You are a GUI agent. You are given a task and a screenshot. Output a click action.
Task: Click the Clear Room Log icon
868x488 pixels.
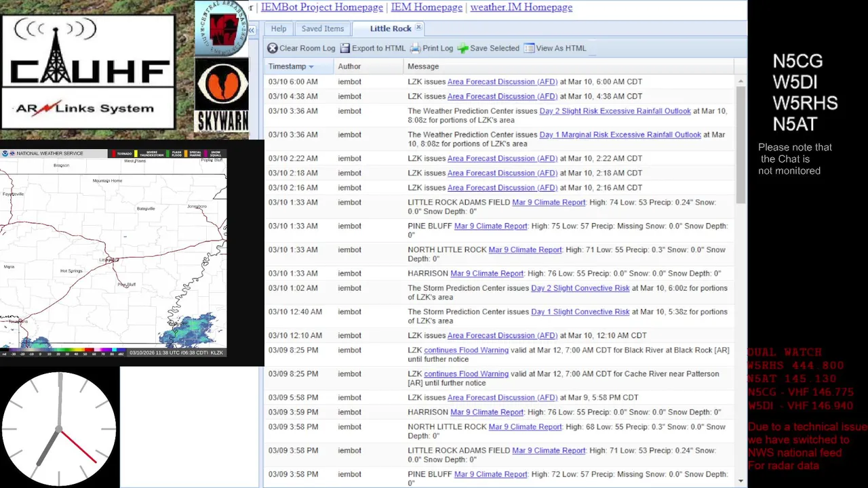click(x=273, y=48)
